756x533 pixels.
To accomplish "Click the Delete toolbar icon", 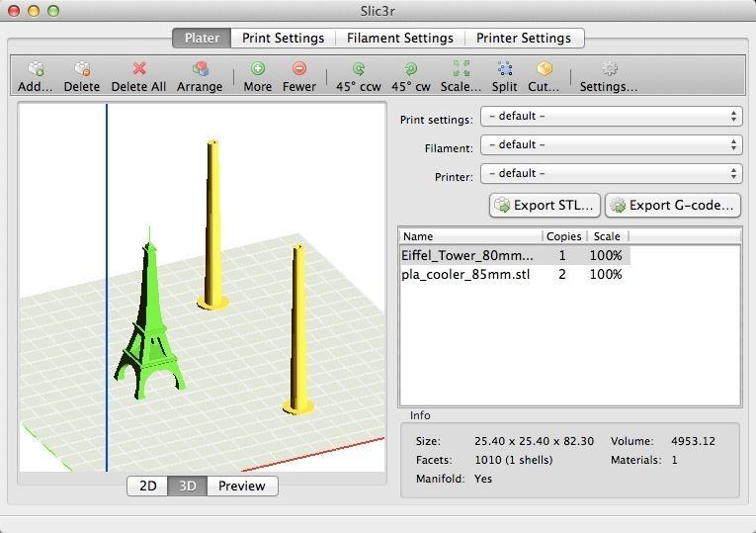I will pyautogui.click(x=82, y=69).
